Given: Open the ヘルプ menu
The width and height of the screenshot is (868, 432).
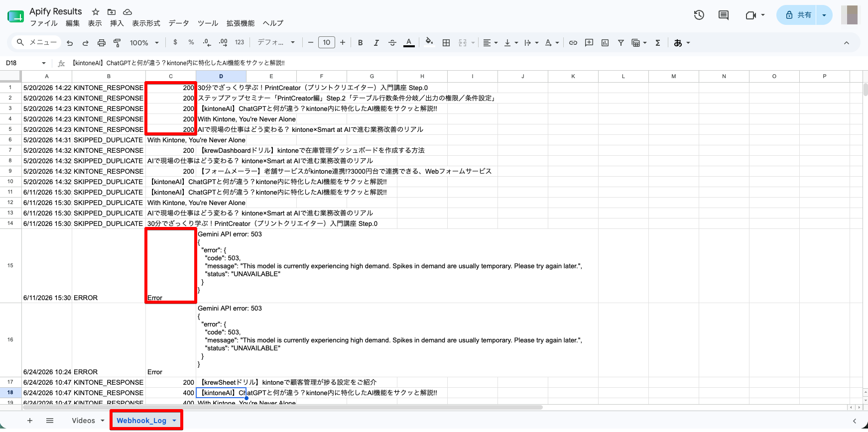Looking at the screenshot, I should pyautogui.click(x=273, y=23).
